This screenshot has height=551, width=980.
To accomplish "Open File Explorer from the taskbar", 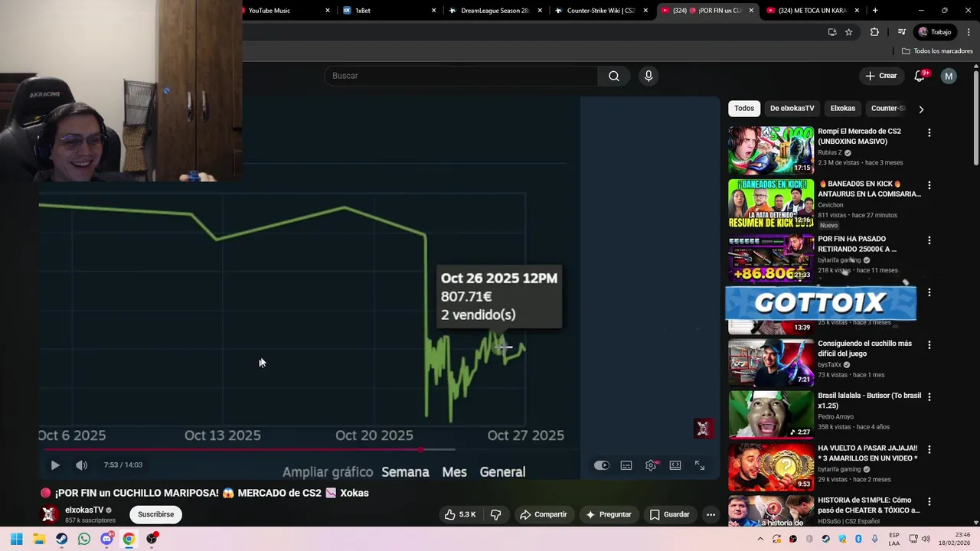I will pyautogui.click(x=39, y=539).
